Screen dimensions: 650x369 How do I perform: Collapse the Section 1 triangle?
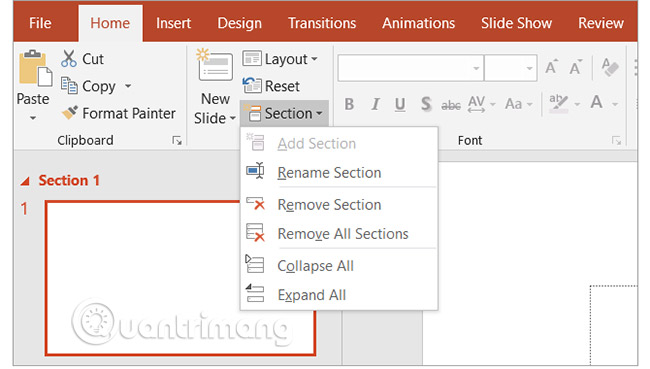[25, 181]
